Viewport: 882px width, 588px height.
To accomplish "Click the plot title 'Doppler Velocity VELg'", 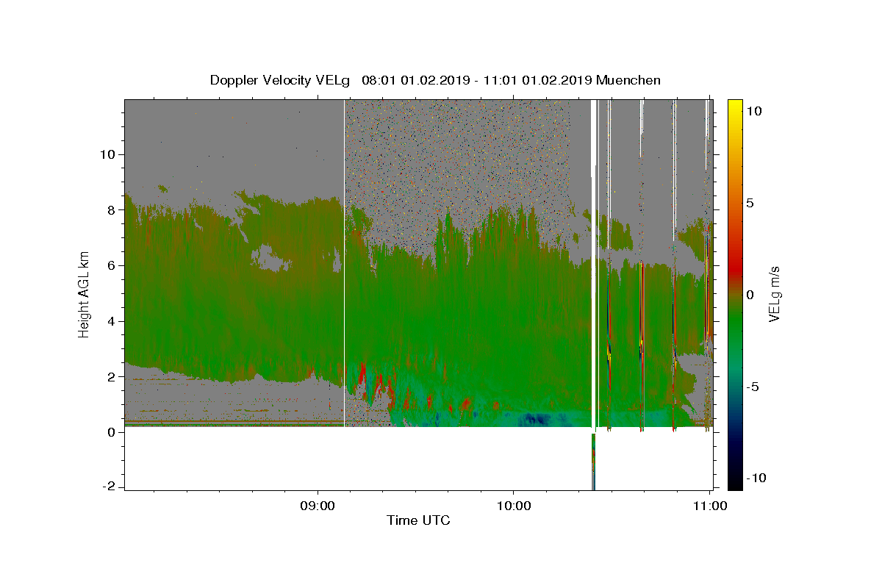I will click(280, 80).
